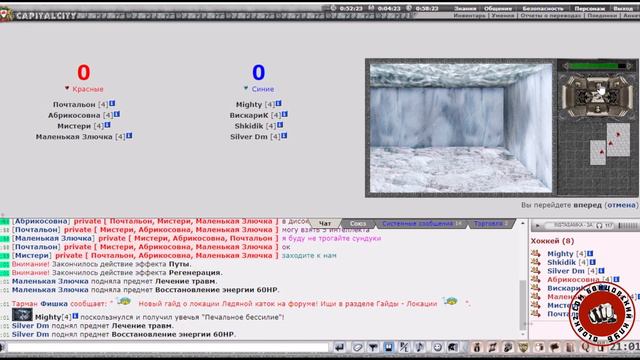Screen dimensions: 640x360
Task: Click the crossed arrows icon in bottom toolbar
Action: click(492, 347)
